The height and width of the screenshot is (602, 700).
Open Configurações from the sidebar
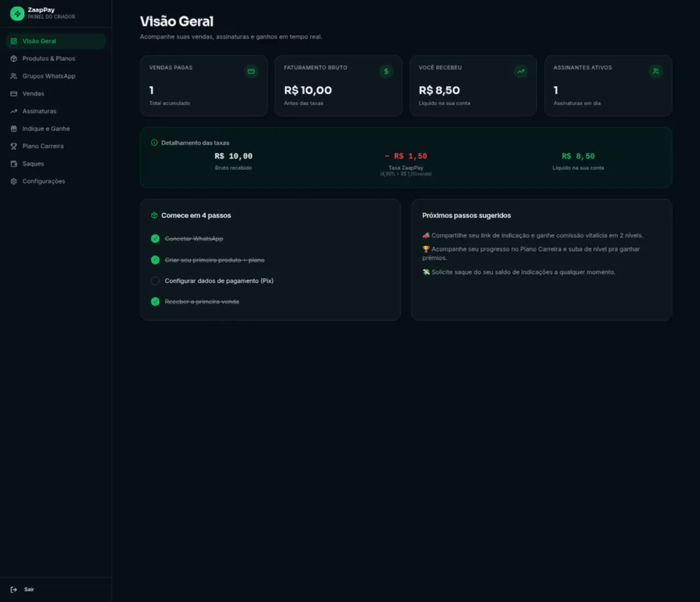[56, 181]
